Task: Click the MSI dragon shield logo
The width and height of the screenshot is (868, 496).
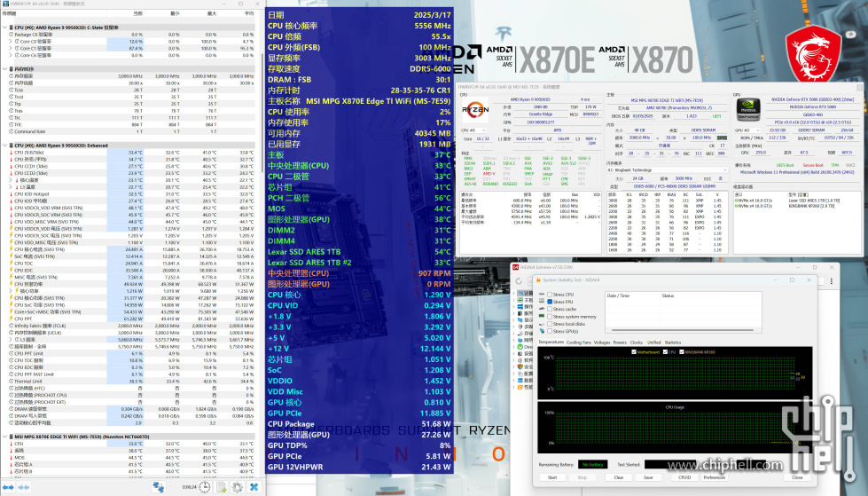Action: (x=813, y=54)
